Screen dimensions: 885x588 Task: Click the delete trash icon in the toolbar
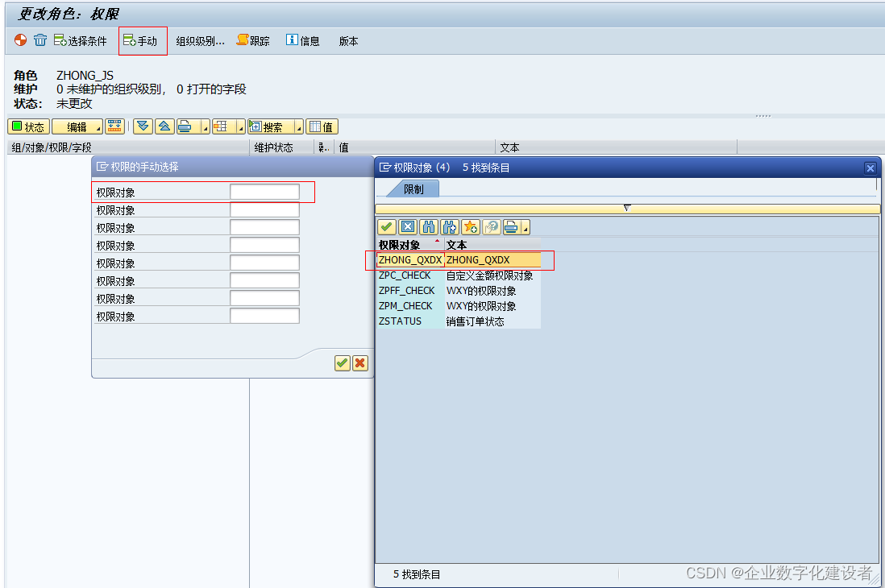coord(40,40)
